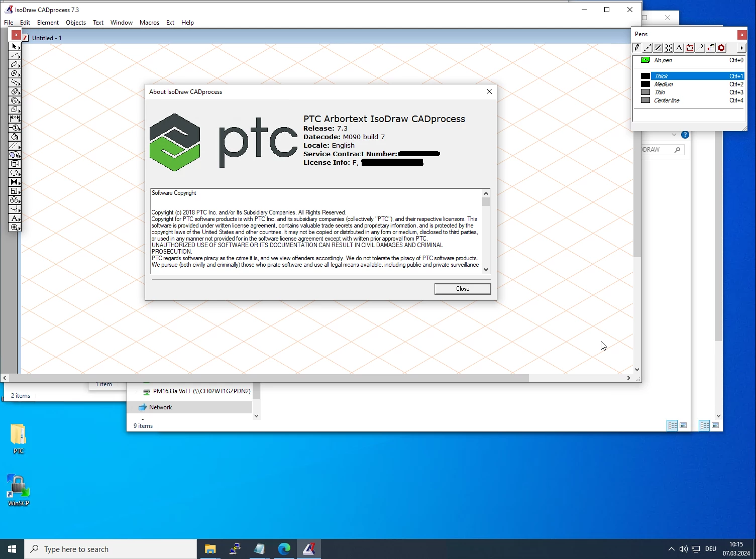
Task: Select the Polygon tool with hexagon icon
Action: [15, 109]
